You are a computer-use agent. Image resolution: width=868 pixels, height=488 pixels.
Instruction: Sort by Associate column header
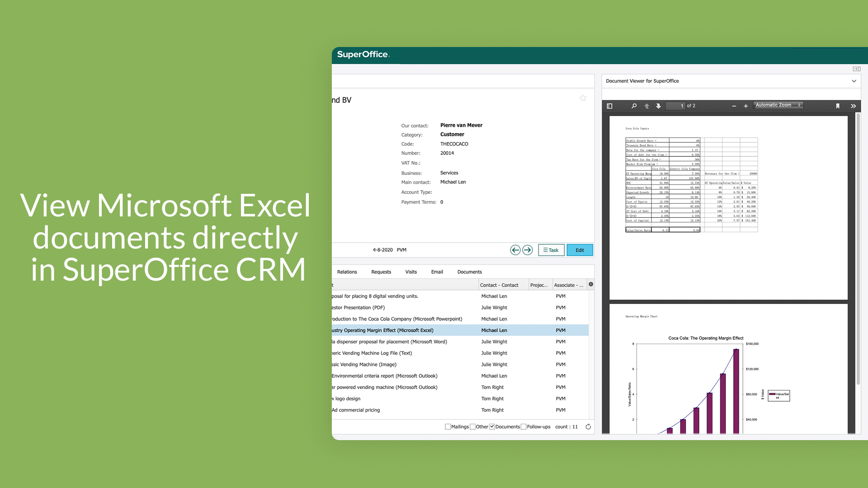click(569, 285)
